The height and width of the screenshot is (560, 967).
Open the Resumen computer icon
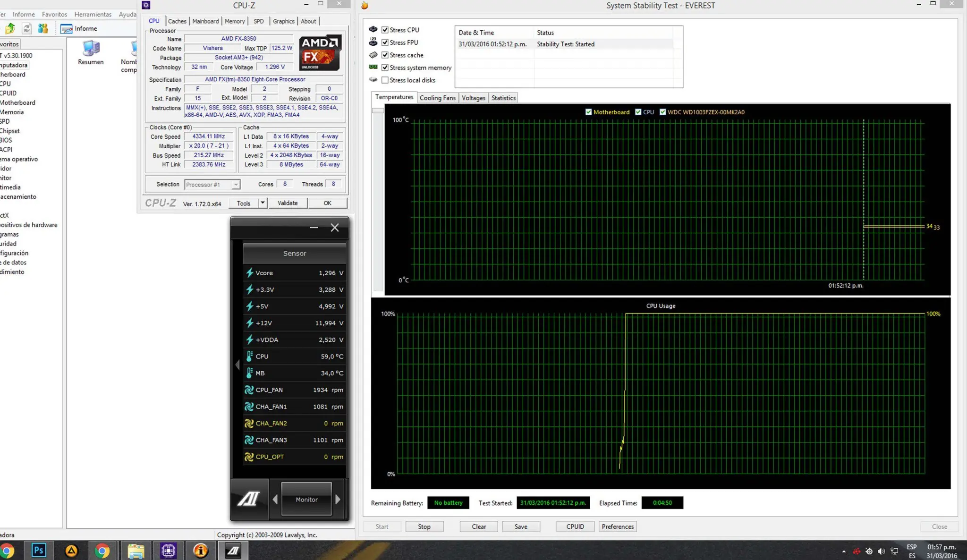pyautogui.click(x=91, y=53)
